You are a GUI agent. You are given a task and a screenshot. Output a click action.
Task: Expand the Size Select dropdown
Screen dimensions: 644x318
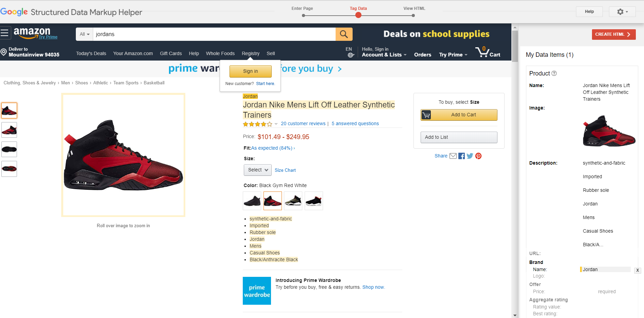[x=257, y=170]
